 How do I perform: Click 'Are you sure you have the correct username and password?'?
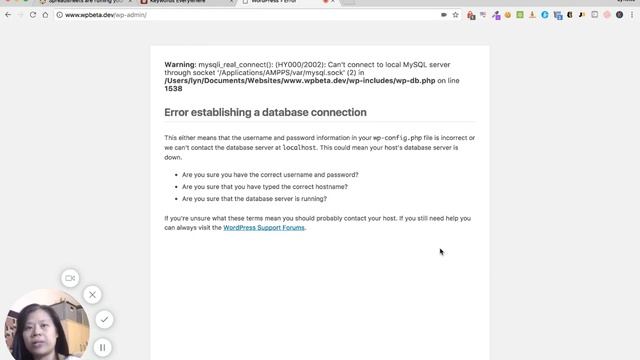(270, 175)
